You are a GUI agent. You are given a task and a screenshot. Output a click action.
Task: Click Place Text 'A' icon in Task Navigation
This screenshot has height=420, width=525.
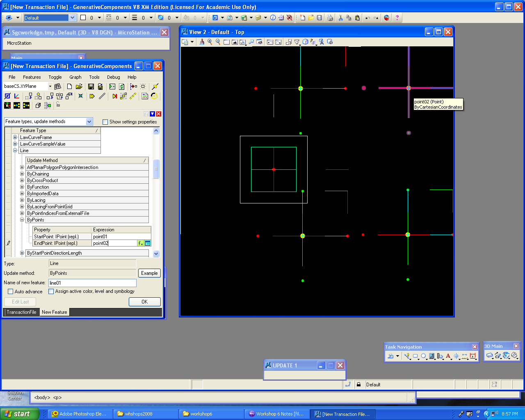[x=448, y=356]
